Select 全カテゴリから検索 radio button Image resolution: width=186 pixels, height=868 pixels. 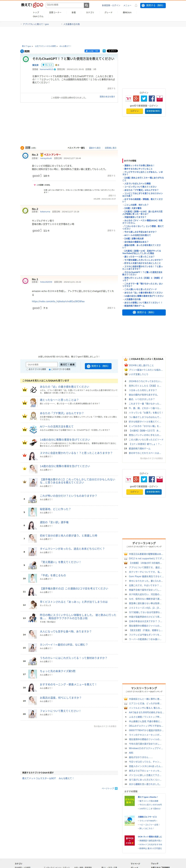coord(27,369)
